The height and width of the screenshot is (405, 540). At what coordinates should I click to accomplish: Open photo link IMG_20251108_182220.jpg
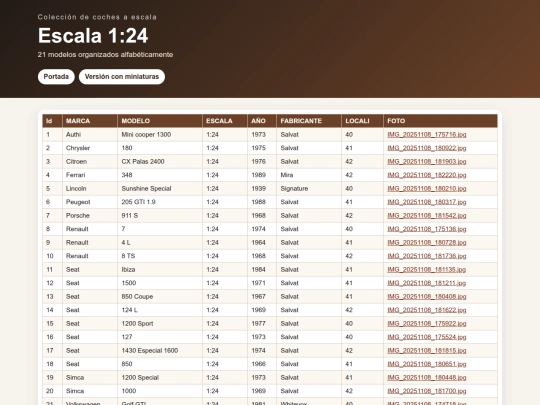(426, 175)
